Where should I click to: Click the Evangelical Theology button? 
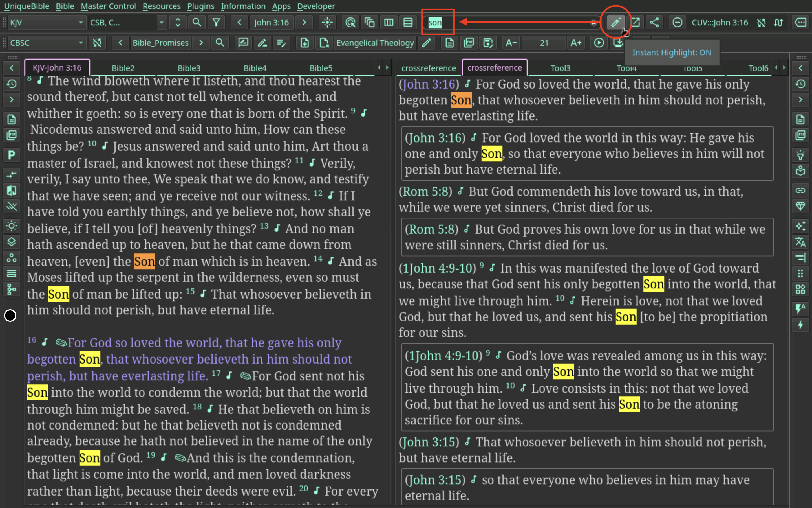click(x=375, y=43)
